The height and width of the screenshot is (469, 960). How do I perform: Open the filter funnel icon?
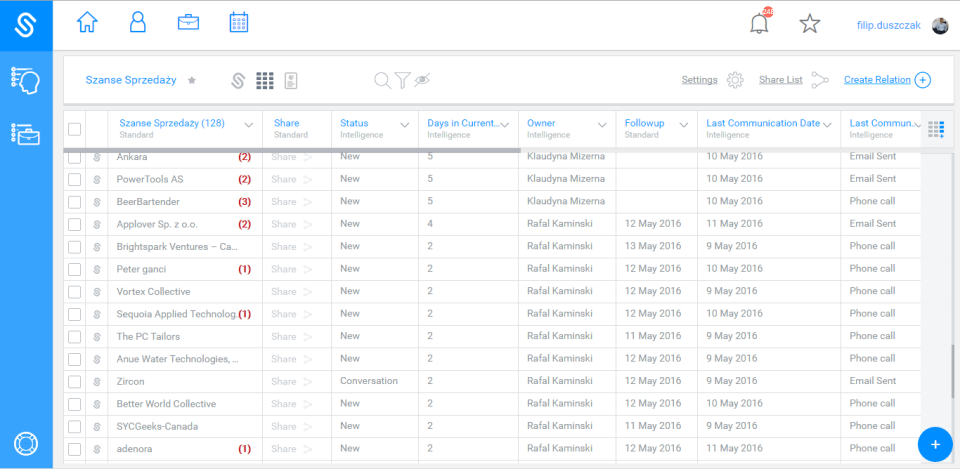pos(402,80)
